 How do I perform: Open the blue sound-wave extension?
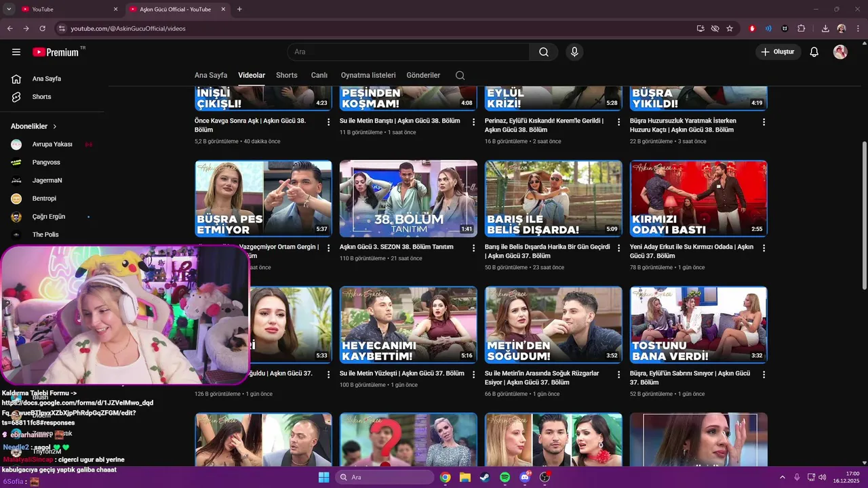click(x=768, y=28)
